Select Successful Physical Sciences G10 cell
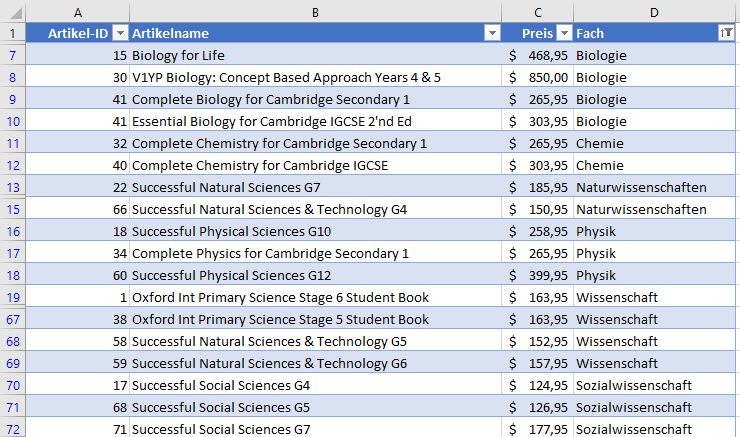 click(x=315, y=231)
